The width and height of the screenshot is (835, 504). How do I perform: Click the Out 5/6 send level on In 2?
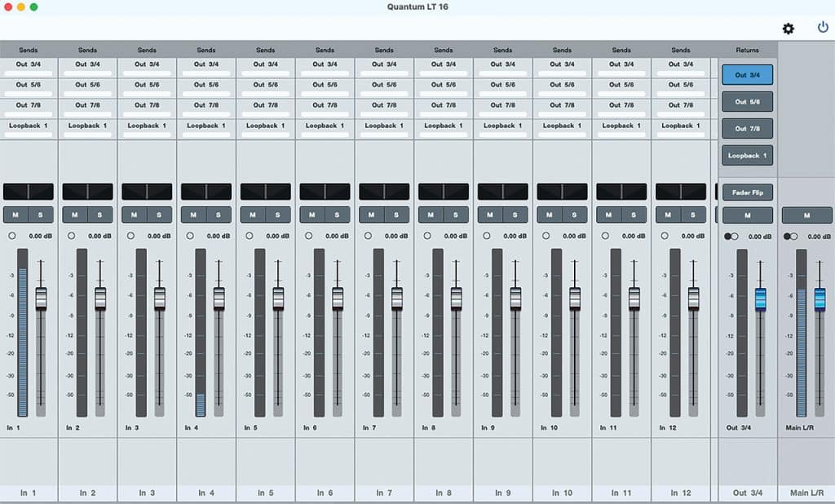click(x=88, y=94)
